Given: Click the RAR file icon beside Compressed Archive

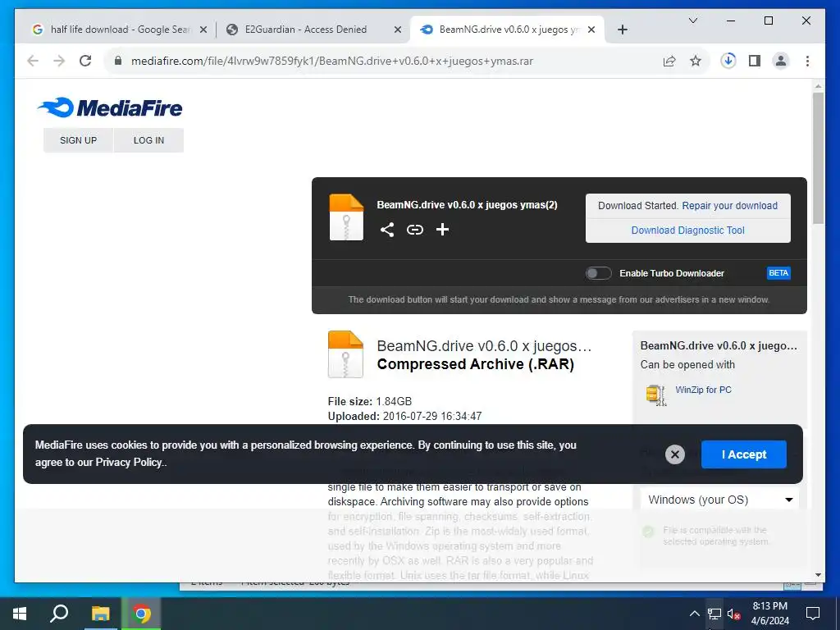Looking at the screenshot, I should coord(345,354).
